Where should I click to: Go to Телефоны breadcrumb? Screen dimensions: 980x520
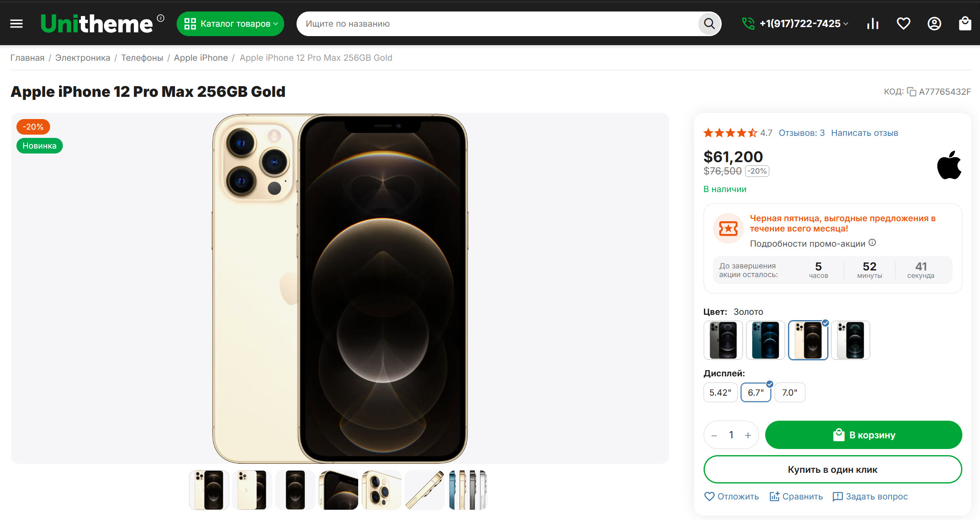click(x=142, y=58)
